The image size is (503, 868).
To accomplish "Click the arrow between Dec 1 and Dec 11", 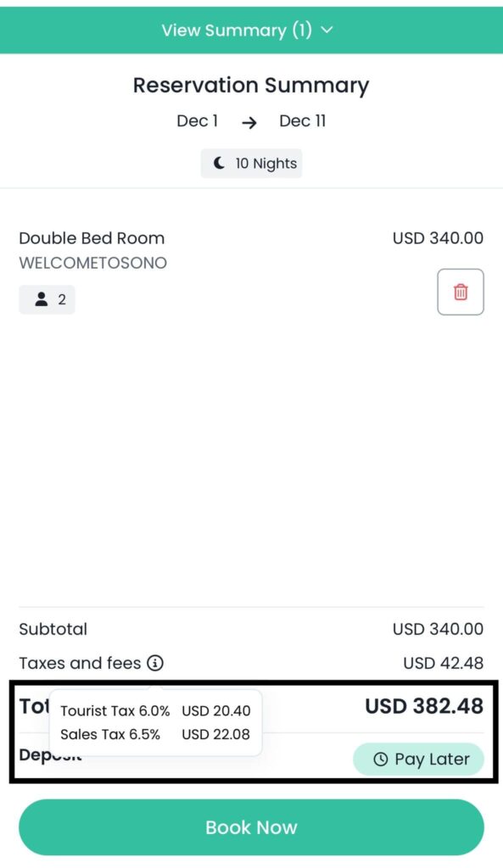I will (249, 121).
